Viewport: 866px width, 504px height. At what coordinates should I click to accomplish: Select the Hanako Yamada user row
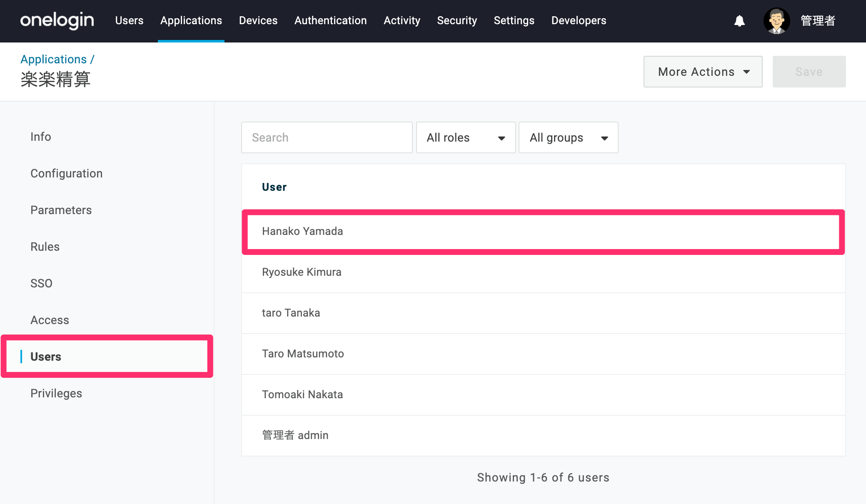point(544,231)
